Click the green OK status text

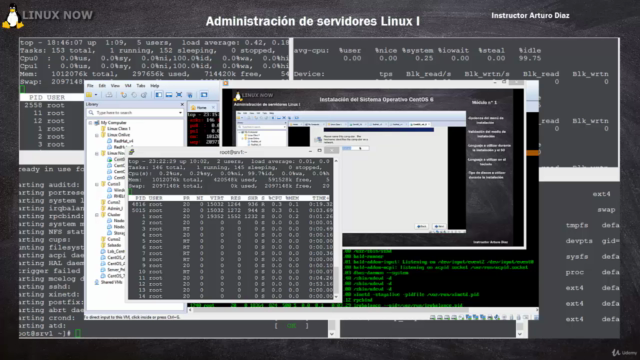click(291, 326)
